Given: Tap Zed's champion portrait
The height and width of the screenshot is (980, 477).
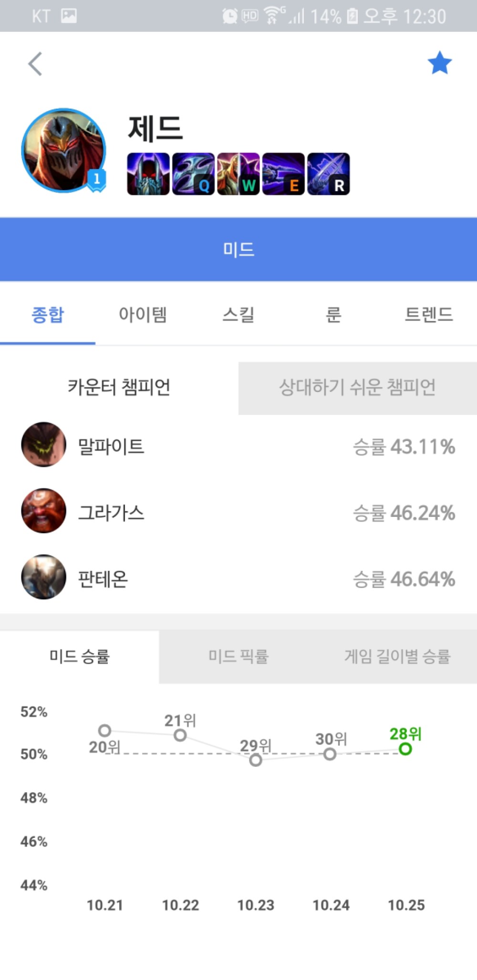Looking at the screenshot, I should pyautogui.click(x=63, y=151).
